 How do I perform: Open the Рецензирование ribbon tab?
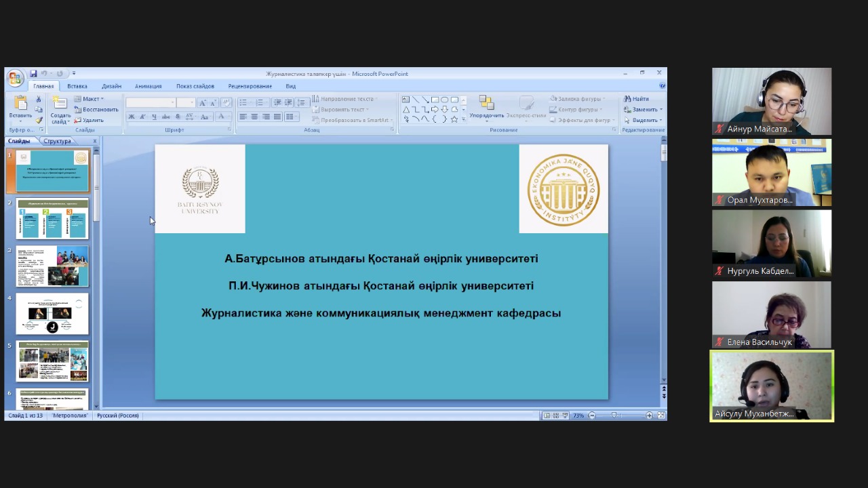click(250, 86)
